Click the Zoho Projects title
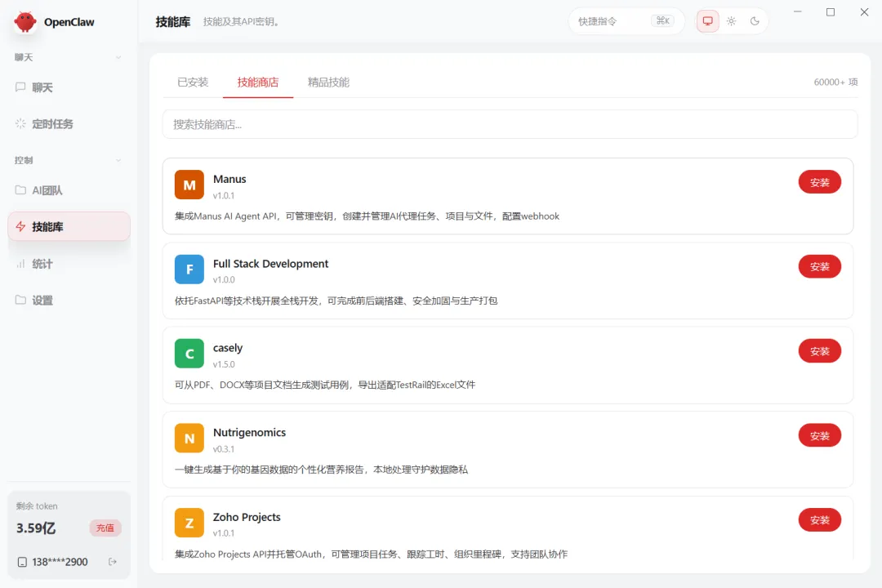The width and height of the screenshot is (882, 588). pos(247,517)
